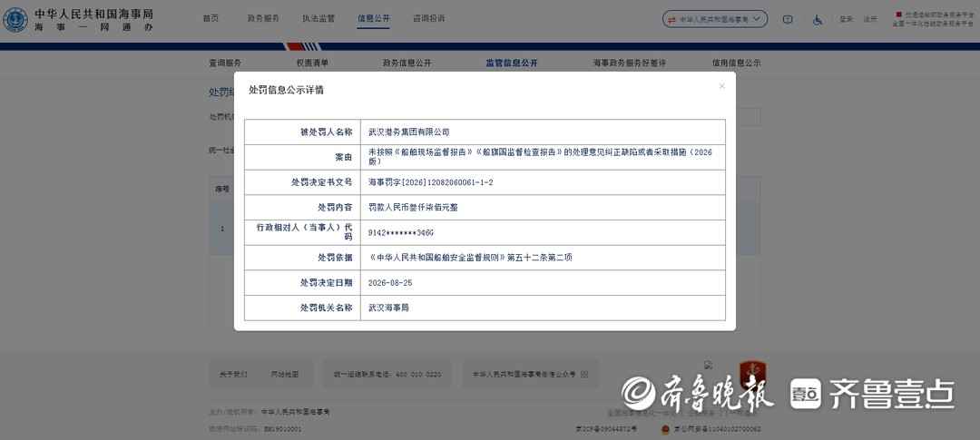Screen dimensions: 980x440
Task: Open 网站地图 footer link
Action: pos(284,375)
